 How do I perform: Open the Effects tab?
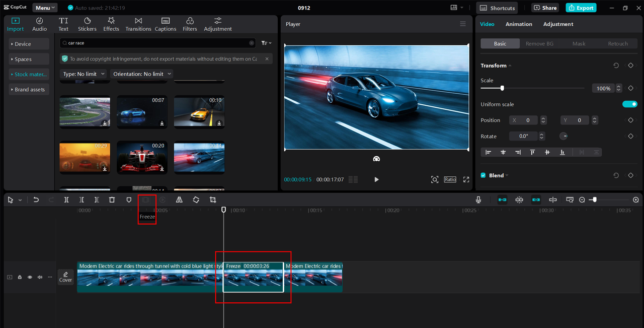coord(111,24)
